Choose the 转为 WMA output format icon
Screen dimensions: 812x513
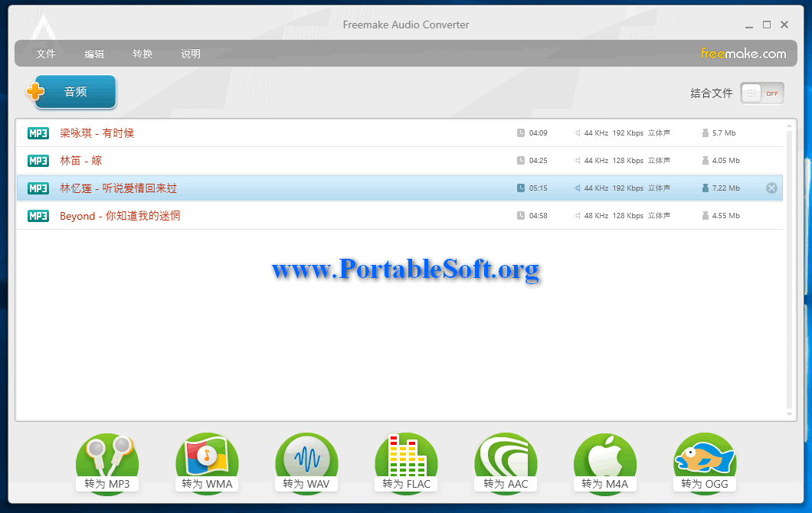pos(207,463)
